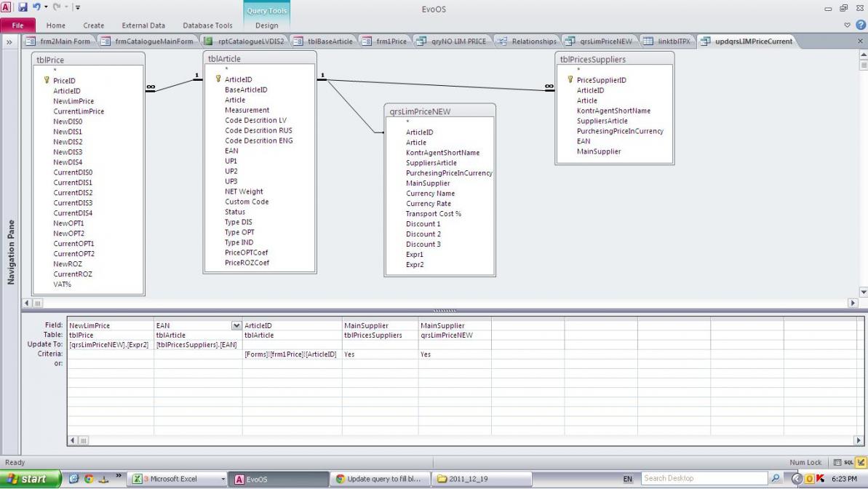Select CurrentLimPrice field in tblPrice
Viewport: 868px width, 489px height.
point(79,111)
